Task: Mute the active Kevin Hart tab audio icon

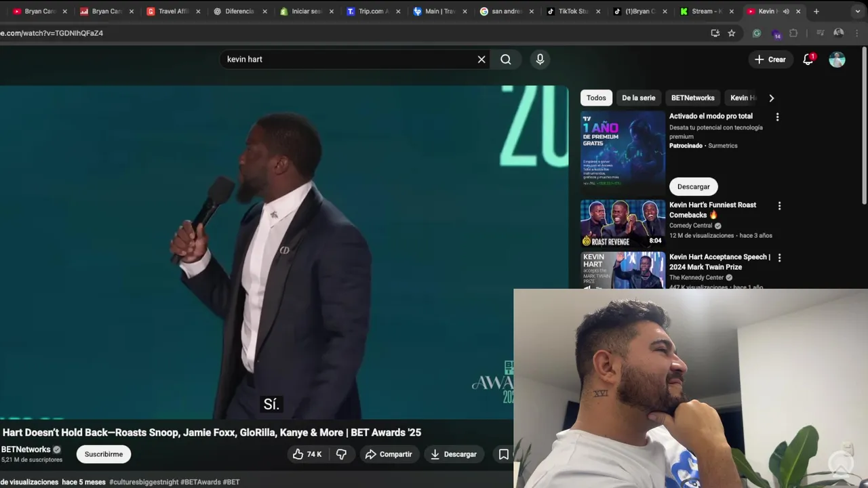Action: 786,11
